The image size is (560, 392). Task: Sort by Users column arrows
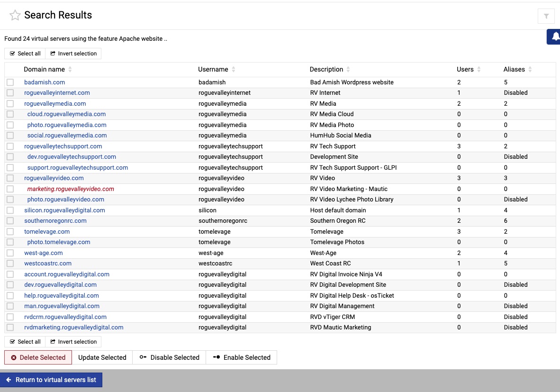479,69
